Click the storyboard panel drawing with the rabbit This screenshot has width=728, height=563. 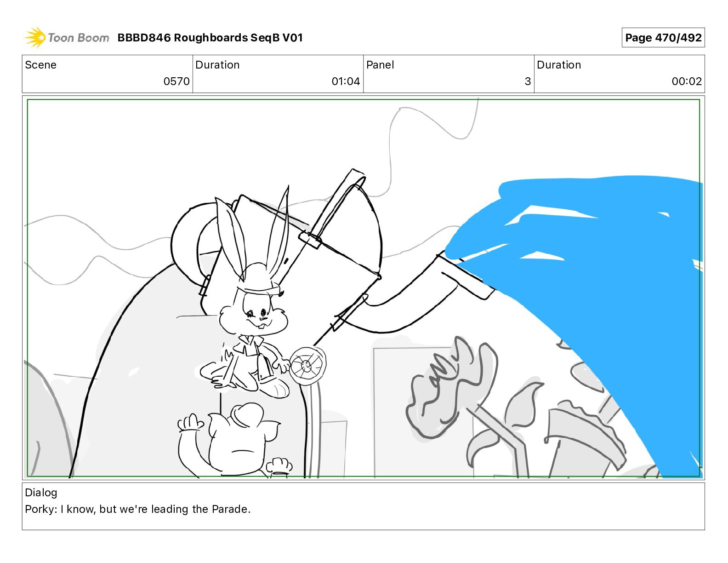click(x=363, y=288)
